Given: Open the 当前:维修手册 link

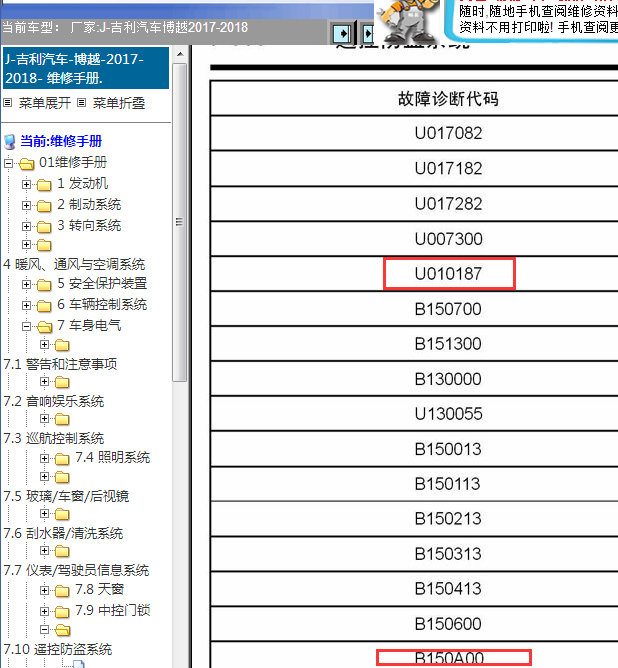Looking at the screenshot, I should [x=61, y=141].
